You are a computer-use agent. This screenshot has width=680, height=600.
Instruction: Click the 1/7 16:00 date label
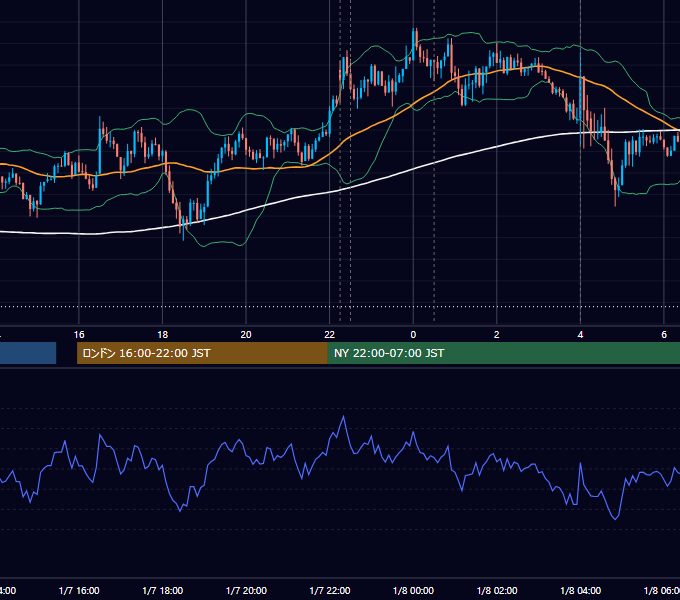point(79,590)
